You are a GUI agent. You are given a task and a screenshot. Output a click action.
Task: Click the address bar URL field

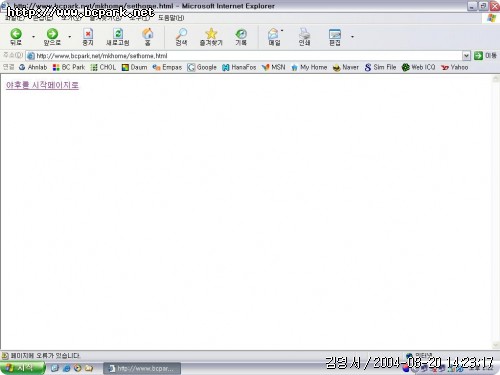pos(244,56)
